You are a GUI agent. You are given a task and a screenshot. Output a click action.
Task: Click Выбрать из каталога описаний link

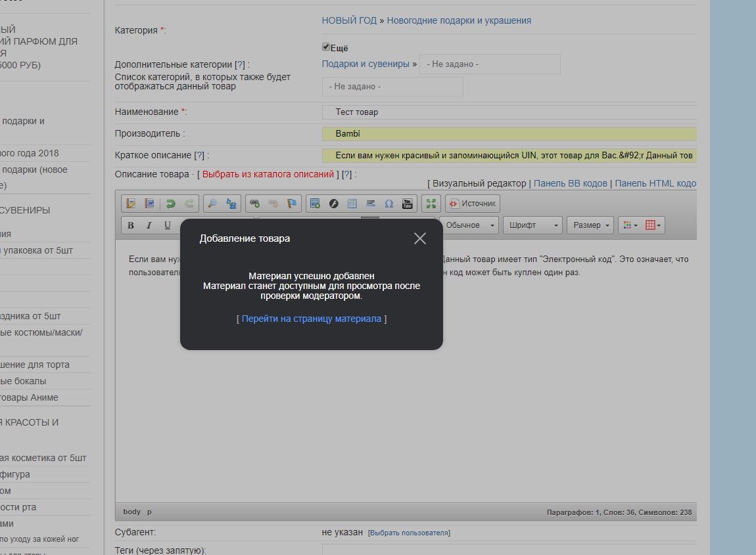coord(268,175)
